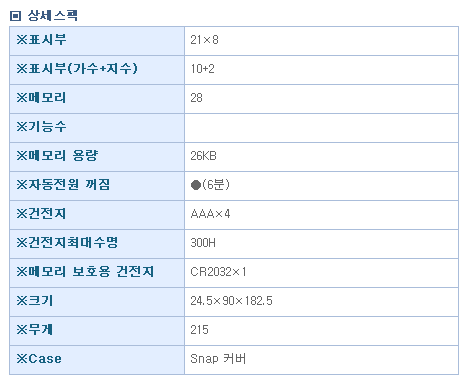
Task: Select the ※기능수 label cell
Action: tap(97, 128)
